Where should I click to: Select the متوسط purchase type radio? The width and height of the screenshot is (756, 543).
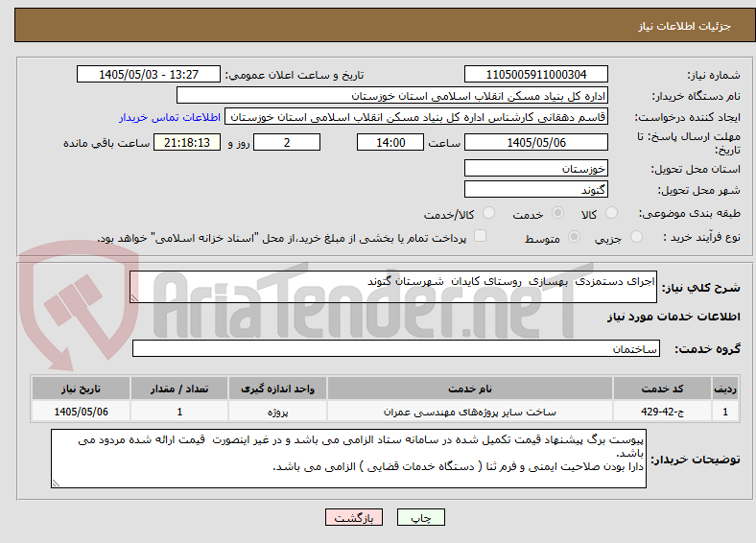point(574,236)
